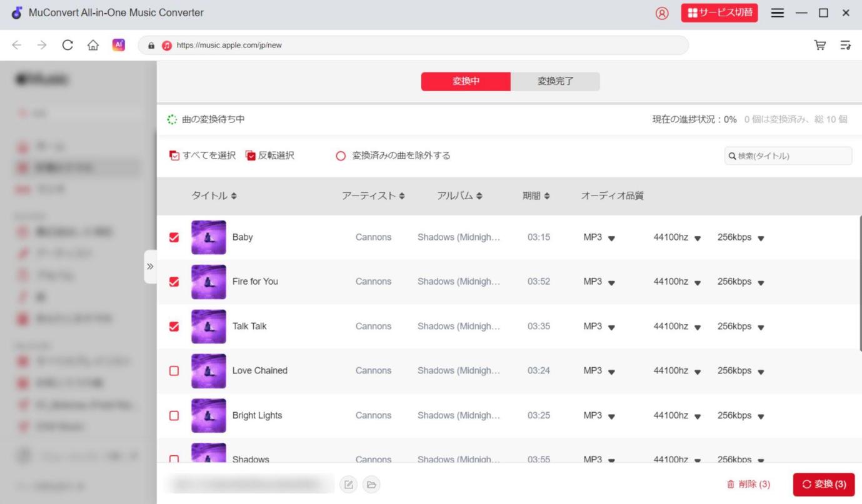Image resolution: width=862 pixels, height=504 pixels.
Task: Click 変換 (3) convert button
Action: click(823, 484)
